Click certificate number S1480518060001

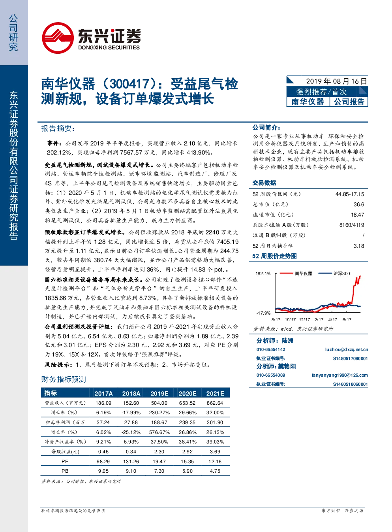click(x=350, y=384)
